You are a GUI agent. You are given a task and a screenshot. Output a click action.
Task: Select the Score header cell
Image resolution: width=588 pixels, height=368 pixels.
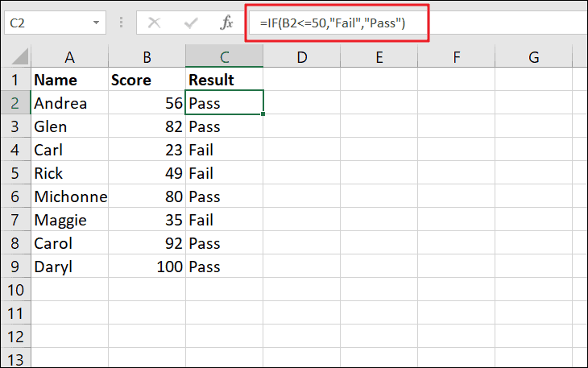pos(147,80)
